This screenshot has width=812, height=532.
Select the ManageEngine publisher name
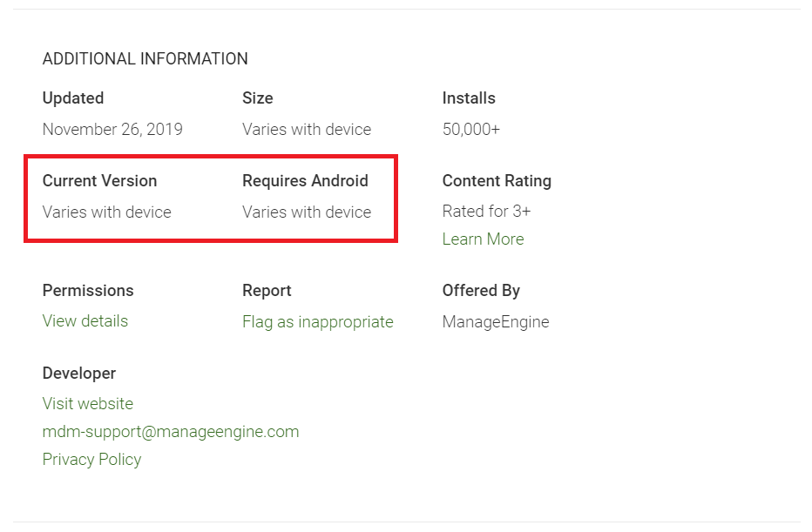tap(496, 322)
